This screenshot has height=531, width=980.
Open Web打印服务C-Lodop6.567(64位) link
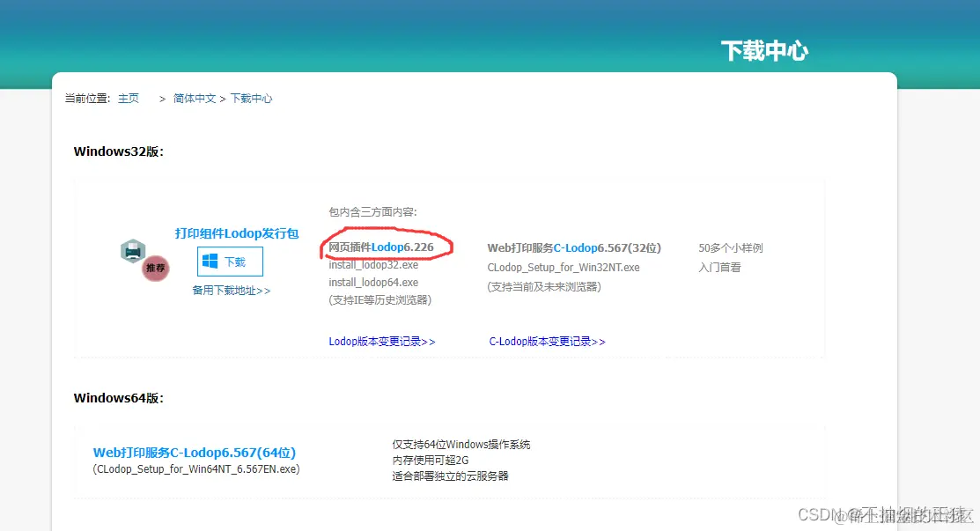[x=195, y=453]
